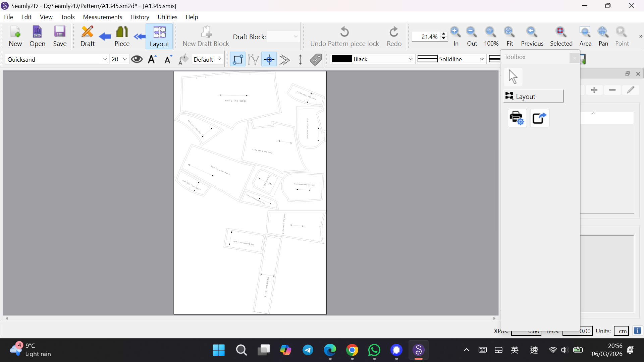The image size is (644, 362).
Task: Open the Utilities menu
Action: [167, 17]
